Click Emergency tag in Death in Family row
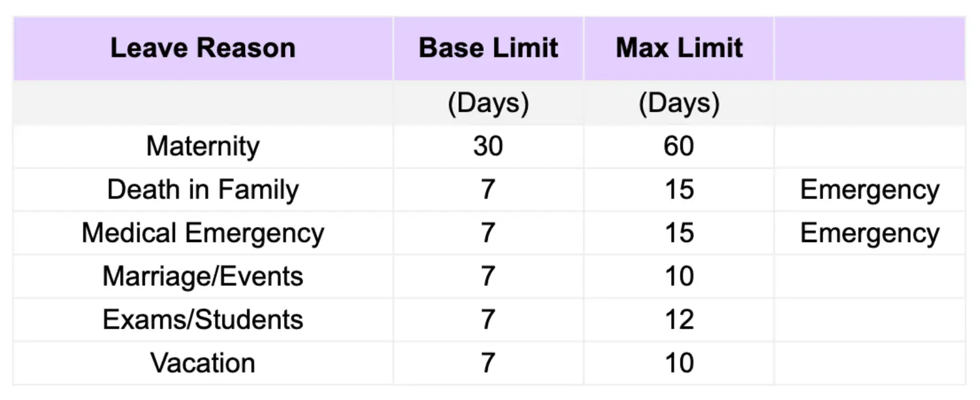Image resolution: width=980 pixels, height=400 pixels. click(x=870, y=190)
